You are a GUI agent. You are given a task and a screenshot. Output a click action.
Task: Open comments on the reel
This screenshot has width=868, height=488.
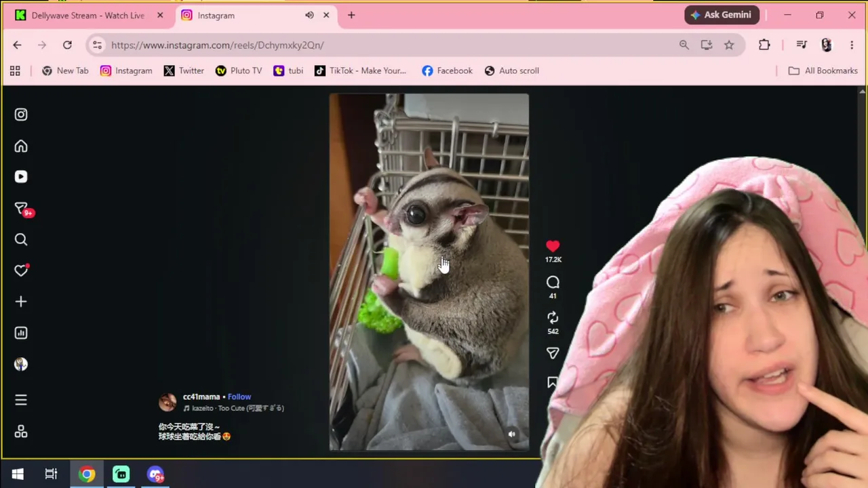pyautogui.click(x=553, y=283)
